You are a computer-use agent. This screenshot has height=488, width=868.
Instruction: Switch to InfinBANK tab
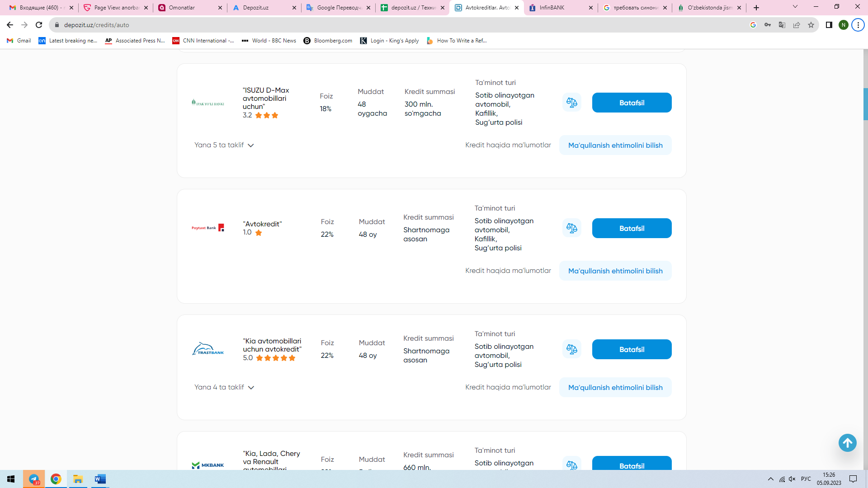(x=561, y=8)
